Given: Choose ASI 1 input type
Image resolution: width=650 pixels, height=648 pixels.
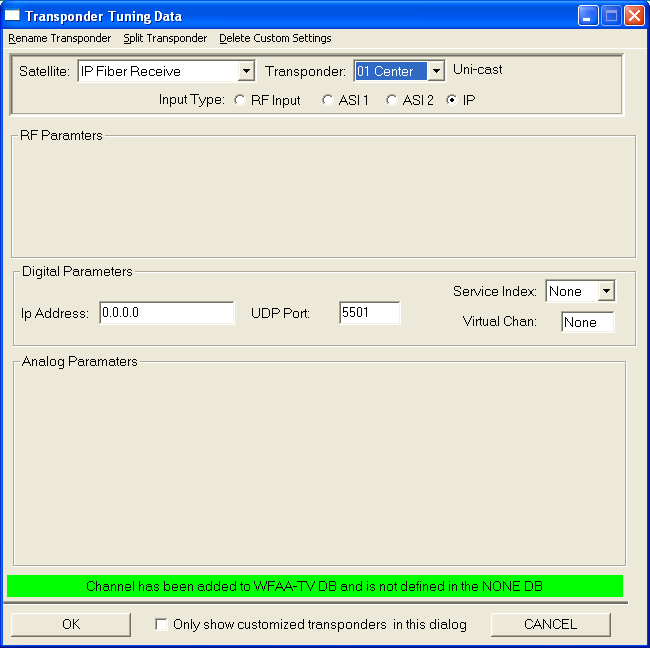Looking at the screenshot, I should click(327, 100).
